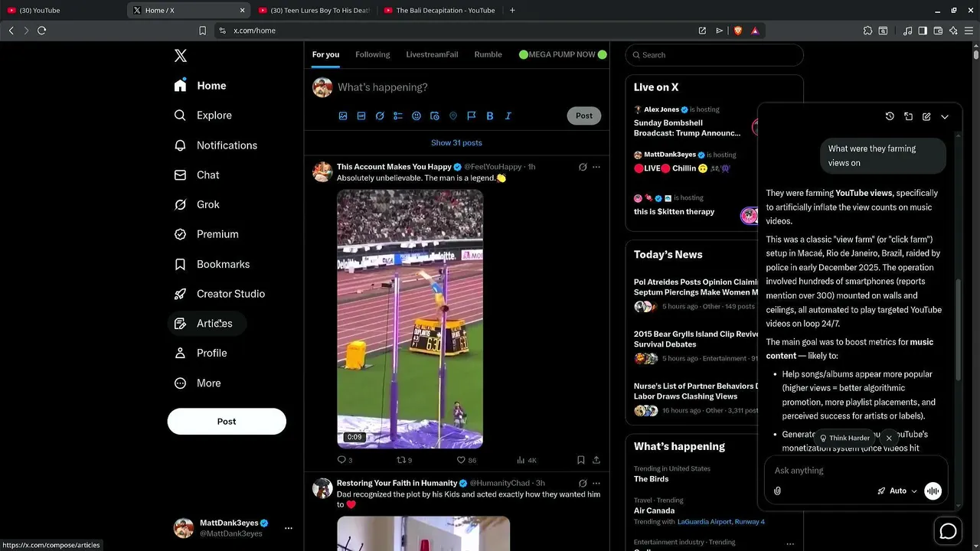Click share icon on pole vault post
Image resolution: width=980 pixels, height=551 pixels.
point(596,460)
